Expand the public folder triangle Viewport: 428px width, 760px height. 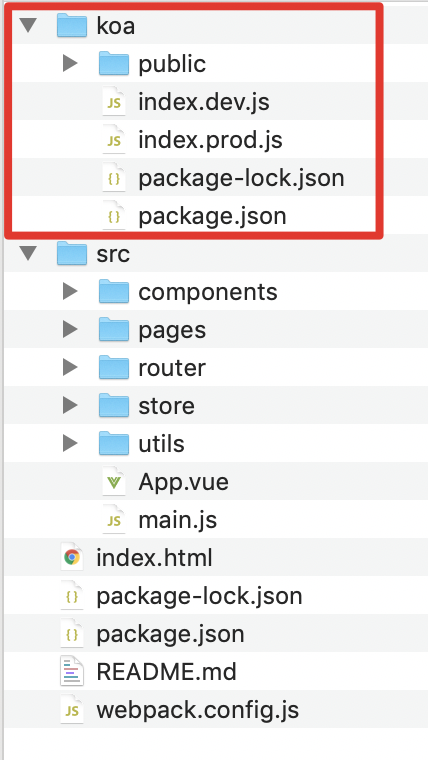(70, 63)
